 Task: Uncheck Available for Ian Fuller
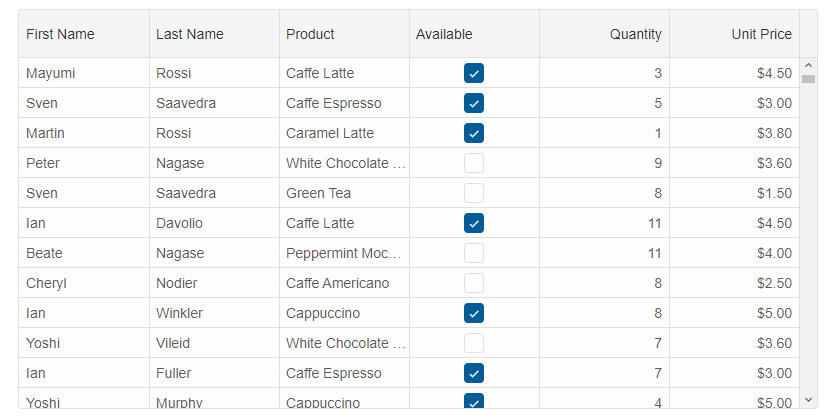[x=474, y=373]
